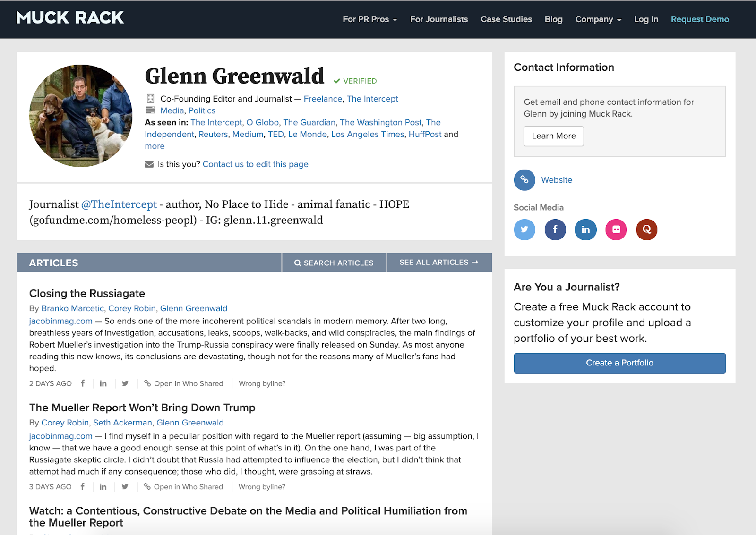Screen dimensions: 756x535
Task: Share Closing the Russiagate on Twitter
Action: [x=125, y=383]
